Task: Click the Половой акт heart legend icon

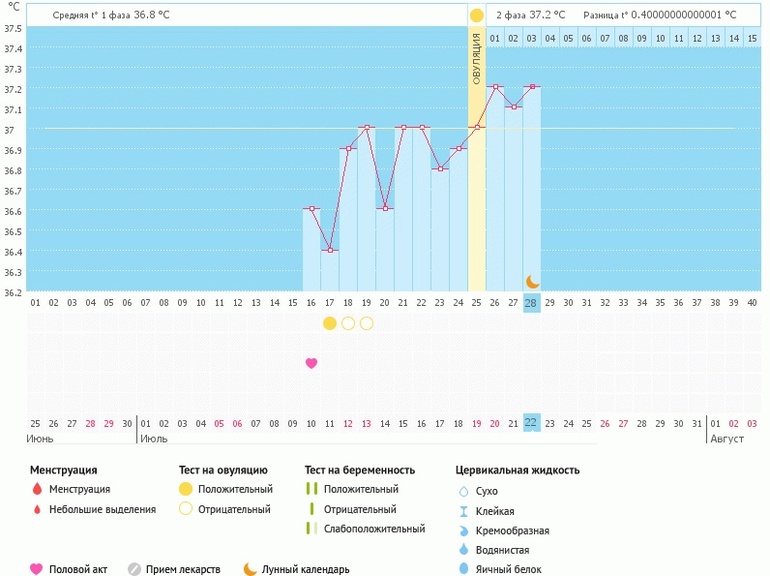Action: coord(37,569)
